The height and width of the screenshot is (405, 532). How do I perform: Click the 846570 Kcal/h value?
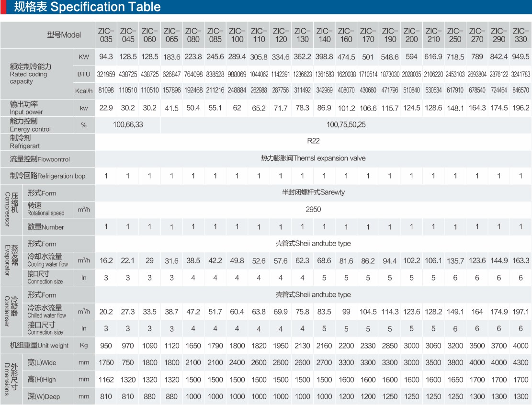tap(521, 90)
